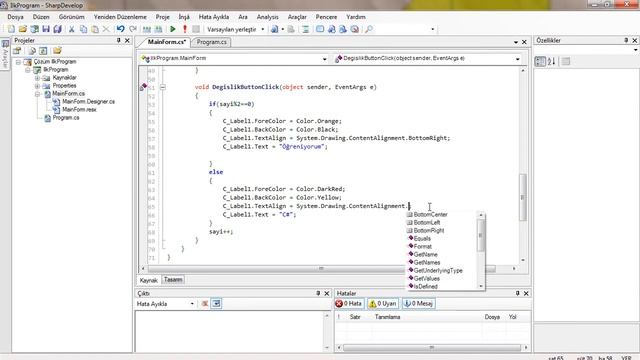Toggle the 0 Uyarı warnings filter
The height and width of the screenshot is (360, 640).
[x=382, y=304]
